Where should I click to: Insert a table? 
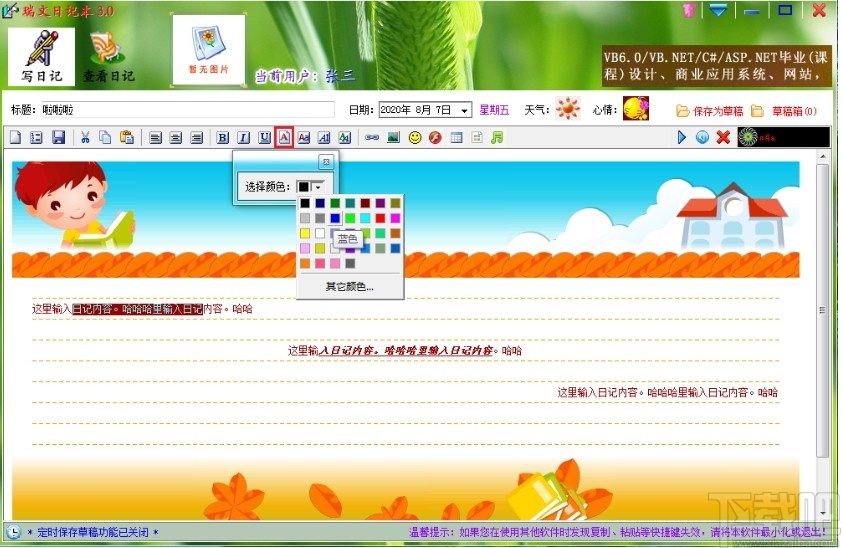[x=456, y=138]
